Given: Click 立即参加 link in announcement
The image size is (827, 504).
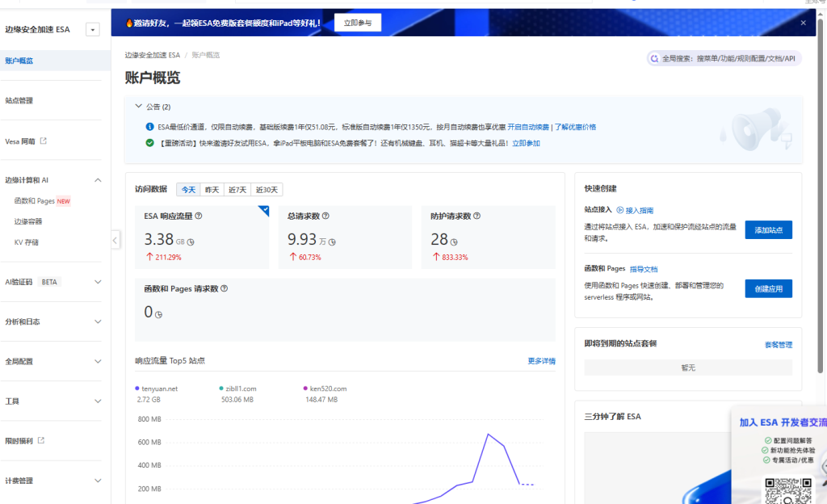Looking at the screenshot, I should coord(526,144).
